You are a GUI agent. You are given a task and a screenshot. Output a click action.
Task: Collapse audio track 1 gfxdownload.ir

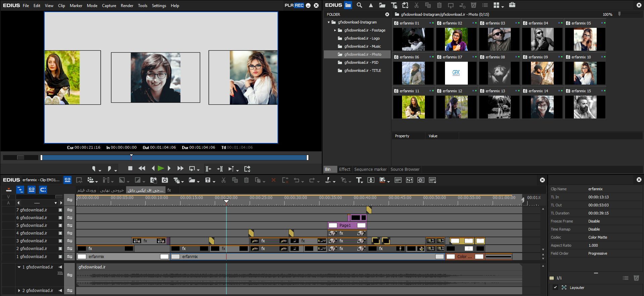[x=19, y=267]
